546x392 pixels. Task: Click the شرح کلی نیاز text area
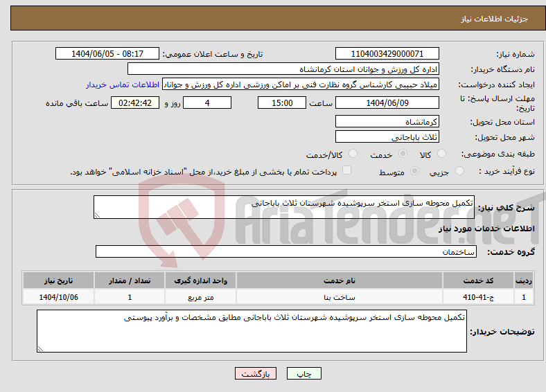click(284, 207)
